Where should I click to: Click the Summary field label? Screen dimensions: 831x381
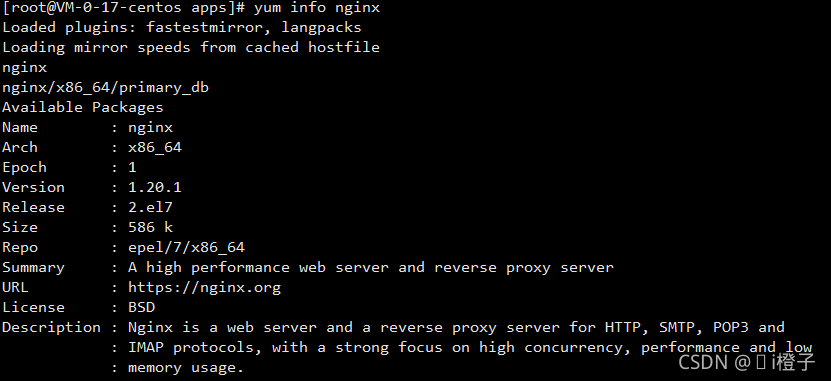(33, 268)
